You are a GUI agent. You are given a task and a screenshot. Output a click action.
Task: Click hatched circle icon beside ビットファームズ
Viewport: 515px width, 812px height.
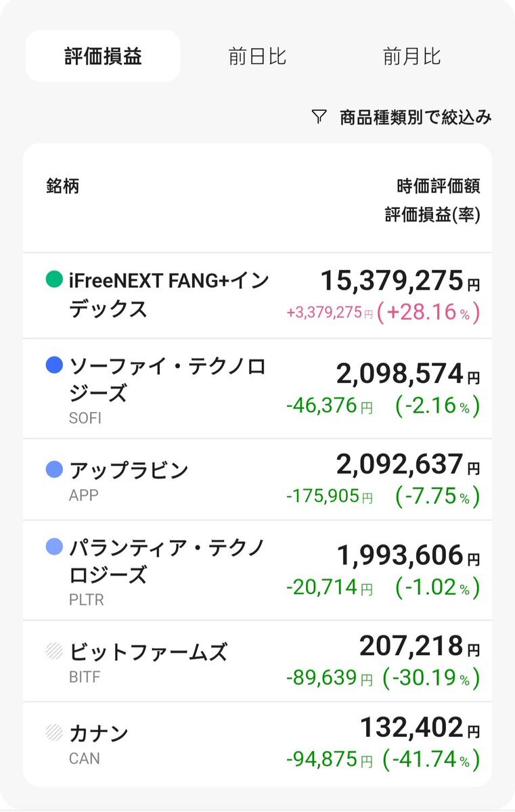[x=54, y=652]
